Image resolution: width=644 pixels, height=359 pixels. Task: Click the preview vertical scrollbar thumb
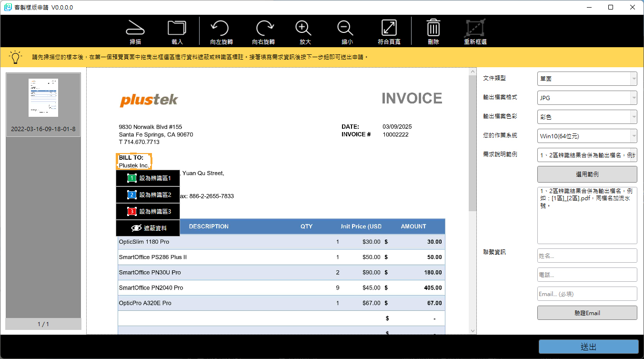(x=473, y=143)
